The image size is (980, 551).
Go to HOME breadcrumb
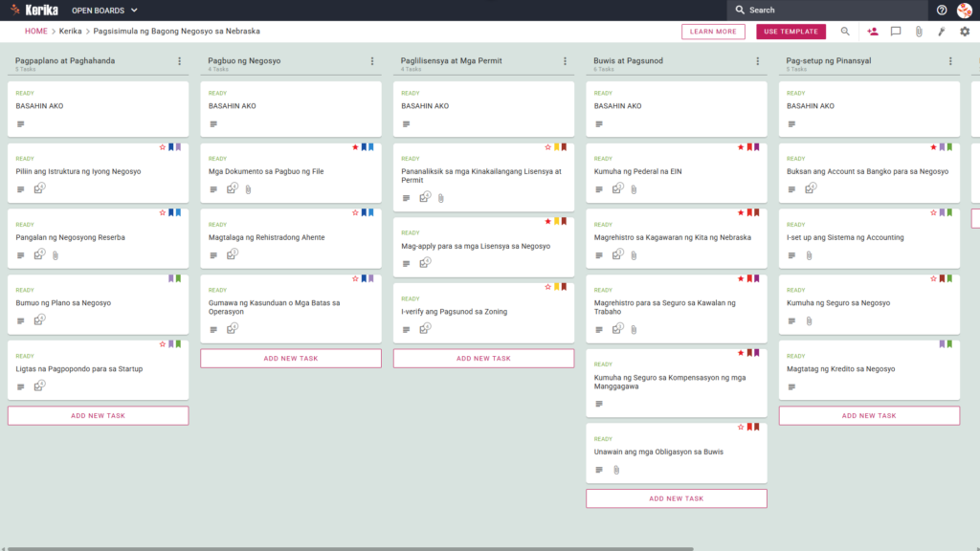[x=35, y=32]
